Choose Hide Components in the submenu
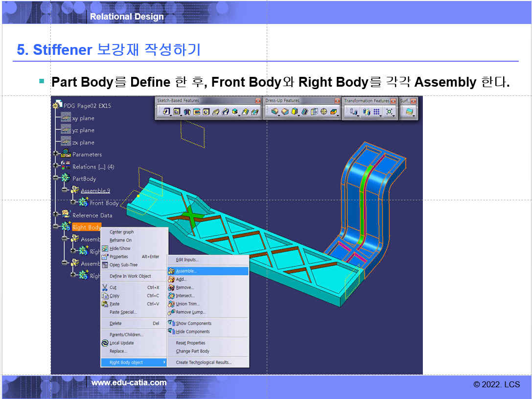Screen dimensions: 532x399 (x=193, y=331)
